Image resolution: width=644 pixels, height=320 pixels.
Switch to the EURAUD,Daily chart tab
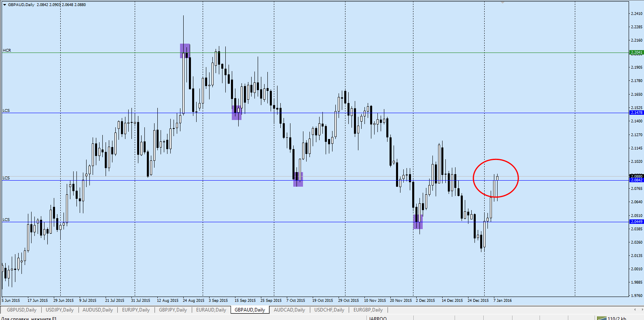click(211, 310)
